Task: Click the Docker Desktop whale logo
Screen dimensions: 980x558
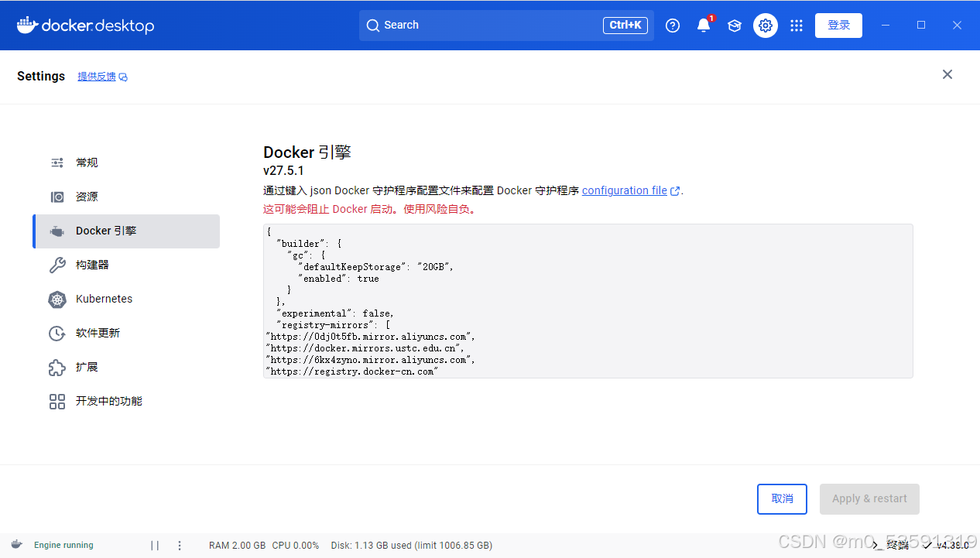Action: click(x=85, y=26)
